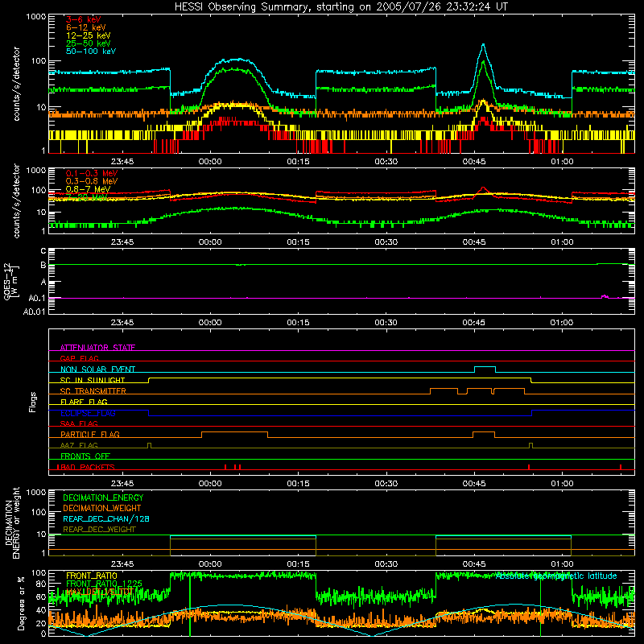Click the orange 6-12 keV legend entry
Viewport: 644px width, 644px height.
pos(85,27)
